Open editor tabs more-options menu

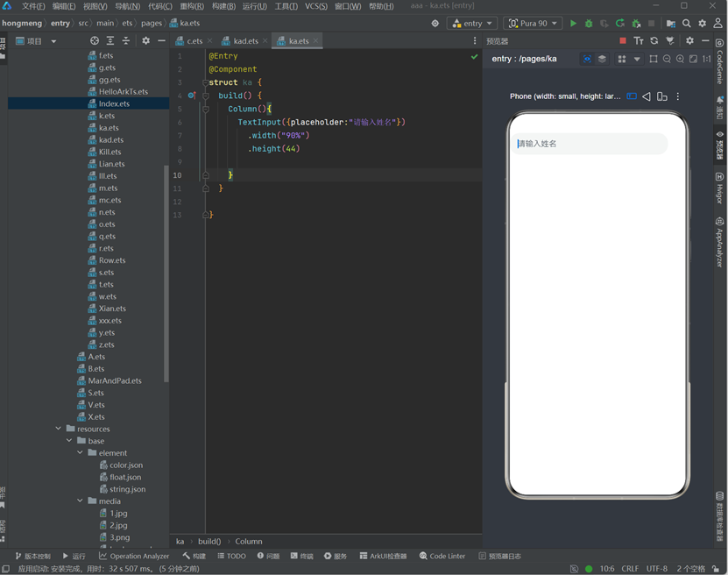(475, 41)
